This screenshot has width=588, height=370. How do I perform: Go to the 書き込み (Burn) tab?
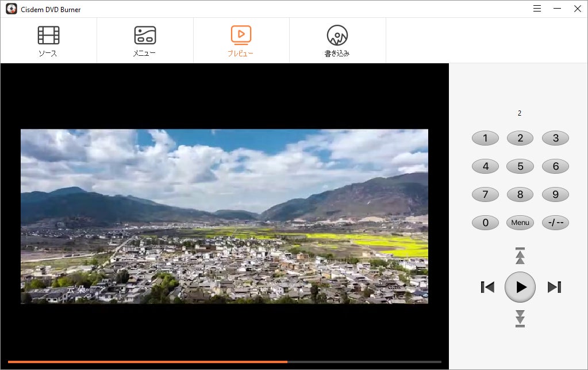[x=337, y=40]
